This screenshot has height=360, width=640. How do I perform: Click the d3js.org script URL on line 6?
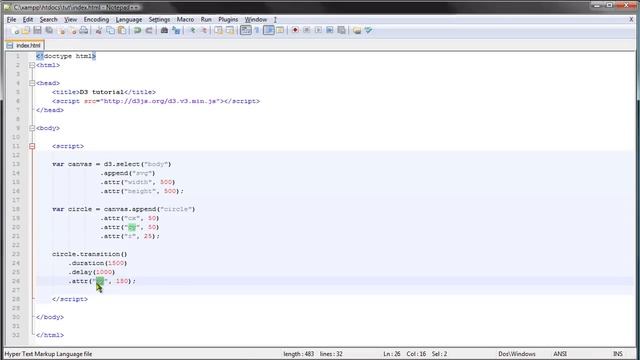tap(161, 101)
